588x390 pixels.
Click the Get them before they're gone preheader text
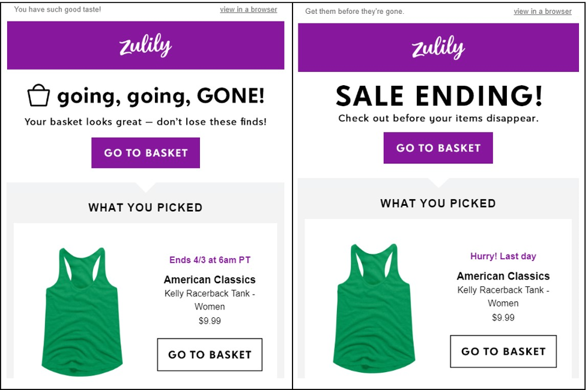click(354, 11)
